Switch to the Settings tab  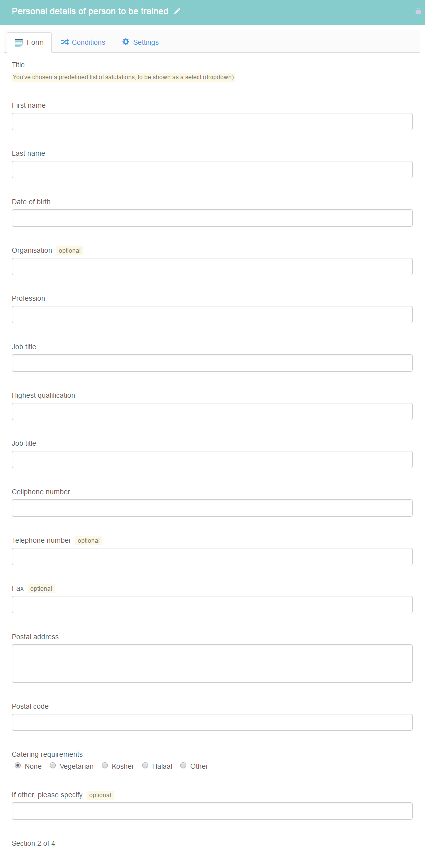click(140, 42)
